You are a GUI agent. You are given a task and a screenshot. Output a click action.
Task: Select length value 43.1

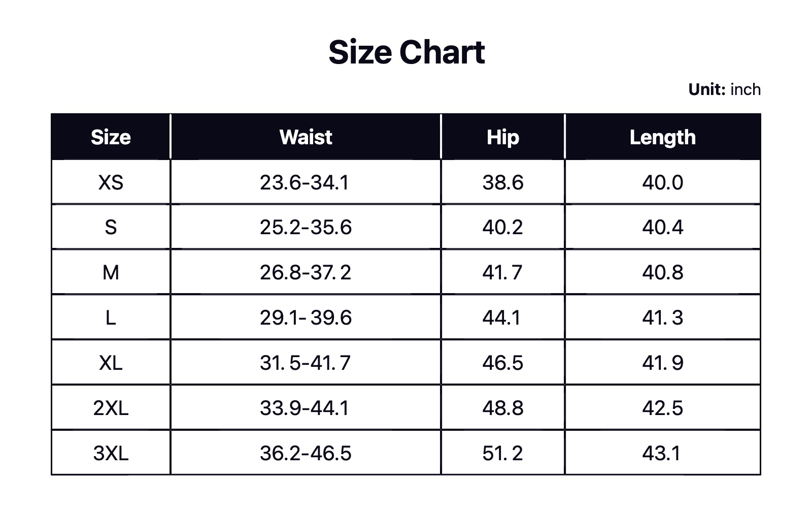point(661,453)
